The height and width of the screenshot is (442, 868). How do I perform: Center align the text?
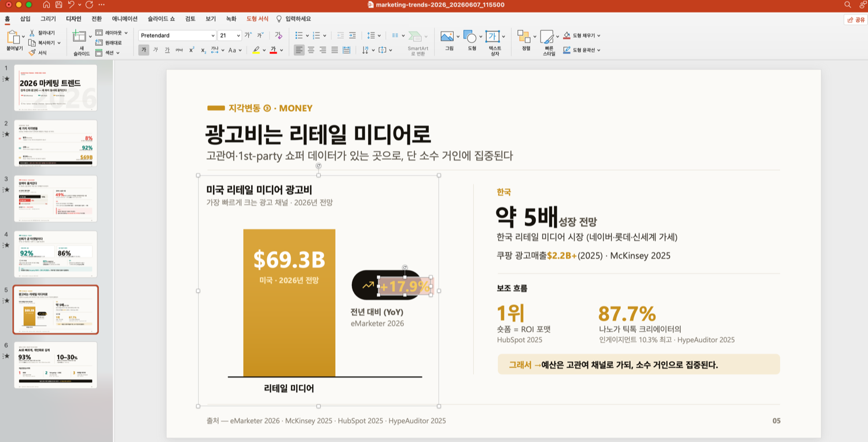(x=311, y=50)
